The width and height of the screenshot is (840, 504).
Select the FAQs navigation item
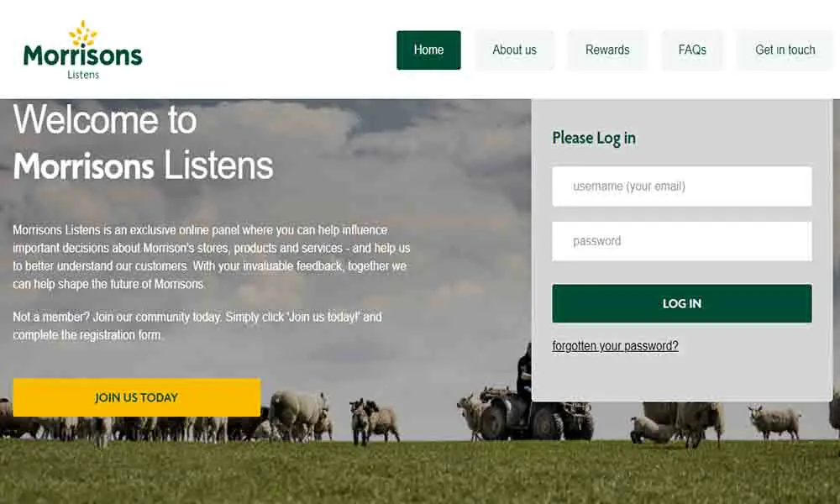coord(691,50)
